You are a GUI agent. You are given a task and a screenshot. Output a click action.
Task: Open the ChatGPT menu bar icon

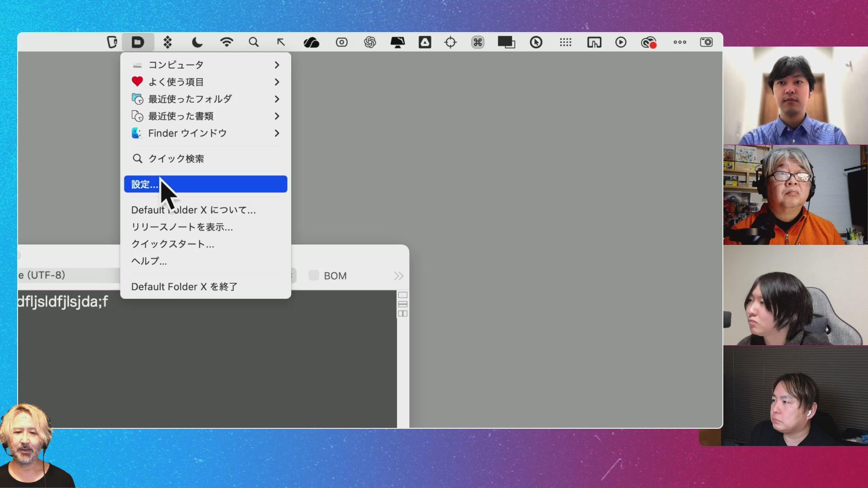tap(370, 42)
